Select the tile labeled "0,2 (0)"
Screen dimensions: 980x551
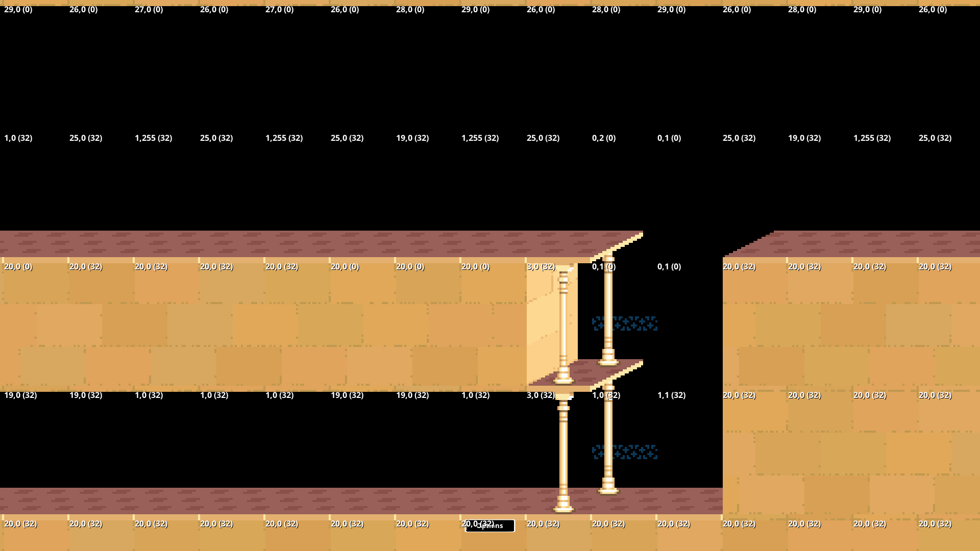[604, 138]
